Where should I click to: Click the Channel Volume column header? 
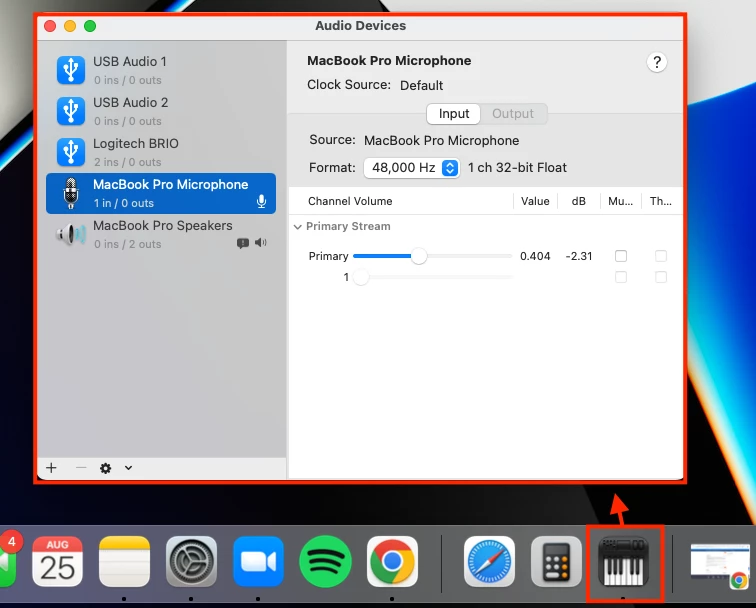(x=350, y=201)
